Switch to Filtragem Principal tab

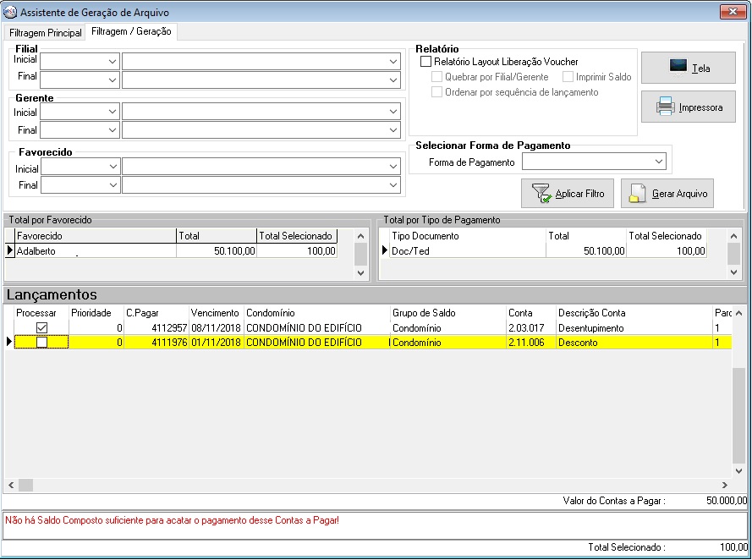tap(46, 32)
